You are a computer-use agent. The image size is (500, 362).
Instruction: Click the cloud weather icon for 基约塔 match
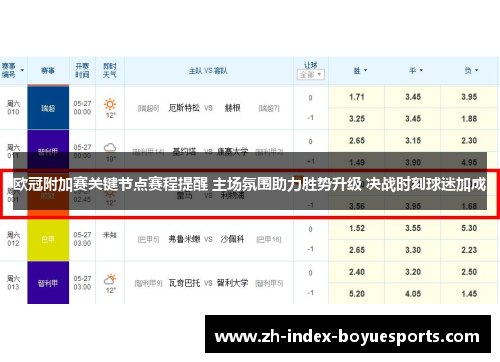(x=110, y=147)
